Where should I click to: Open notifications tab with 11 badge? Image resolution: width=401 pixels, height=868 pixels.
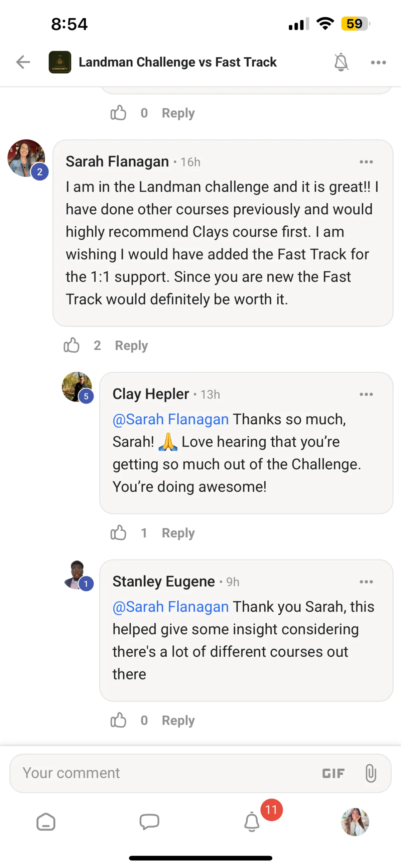point(252,822)
